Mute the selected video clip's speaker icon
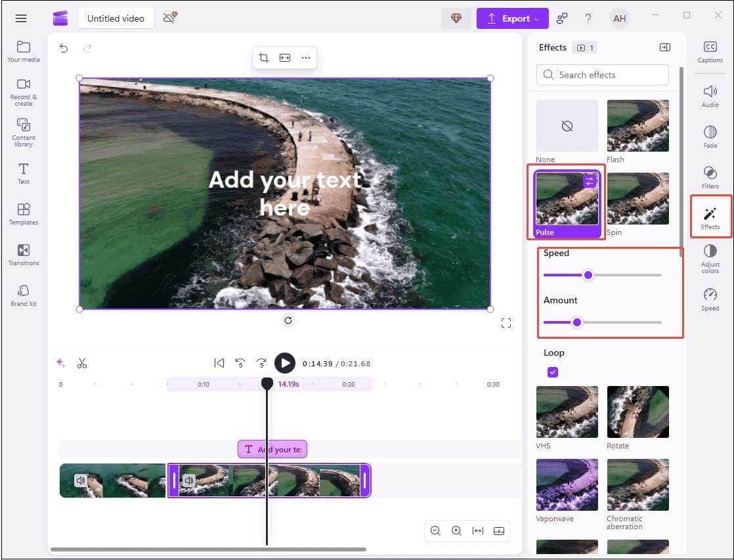Image resolution: width=734 pixels, height=560 pixels. [190, 480]
